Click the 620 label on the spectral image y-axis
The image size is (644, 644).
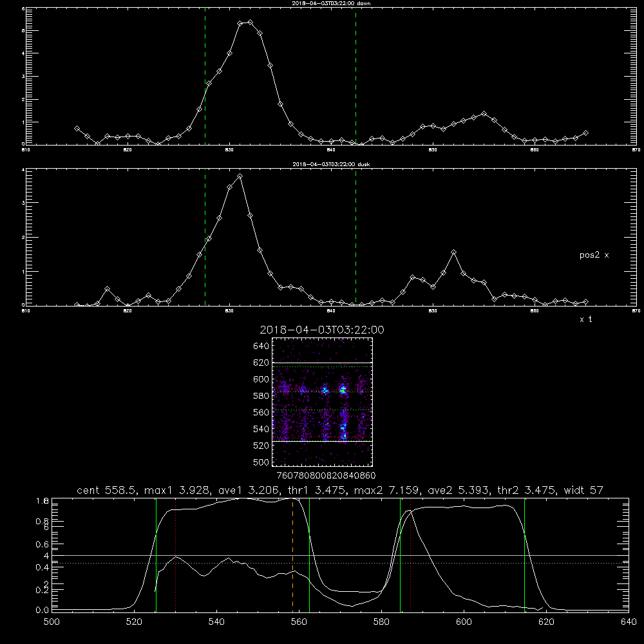[261, 363]
